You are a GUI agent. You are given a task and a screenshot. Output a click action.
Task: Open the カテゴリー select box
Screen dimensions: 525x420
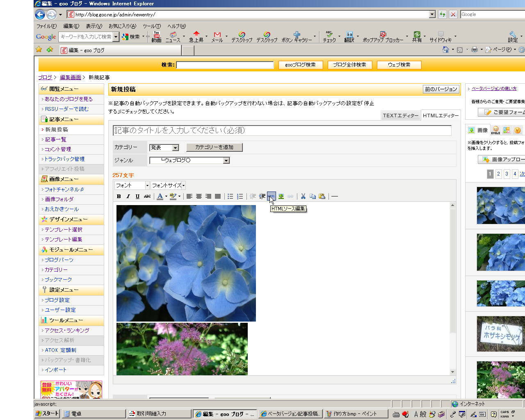pos(164,148)
